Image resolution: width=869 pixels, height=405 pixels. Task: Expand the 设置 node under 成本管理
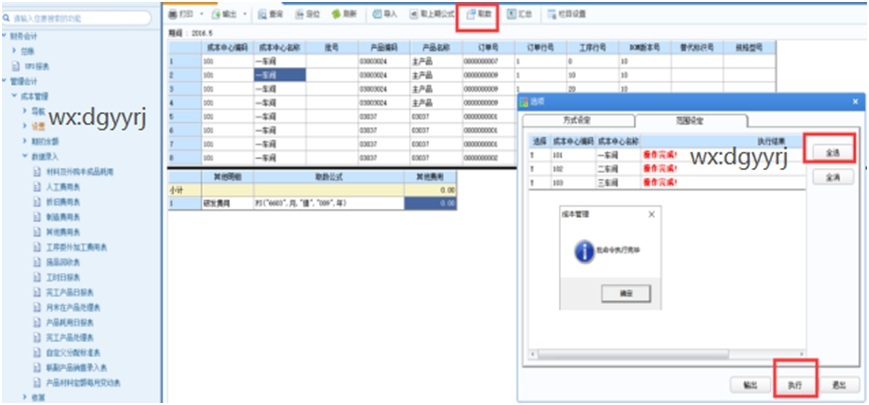[25, 126]
